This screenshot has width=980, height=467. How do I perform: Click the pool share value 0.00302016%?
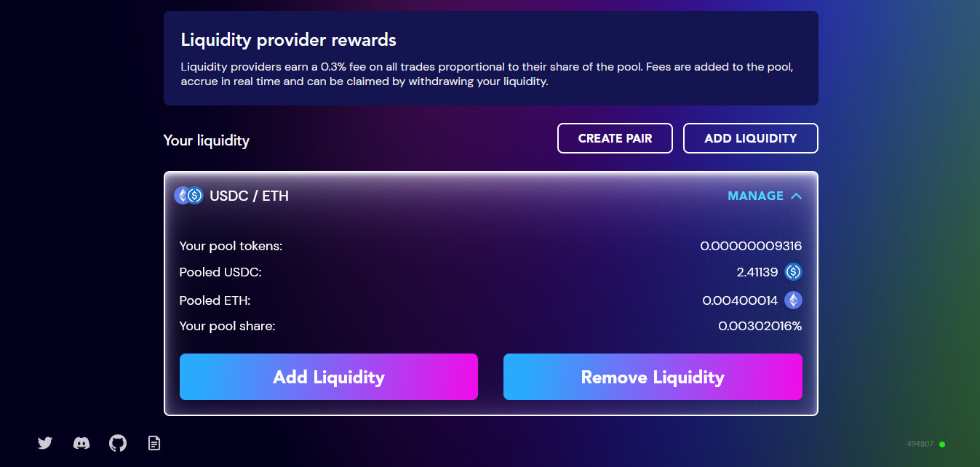(760, 326)
